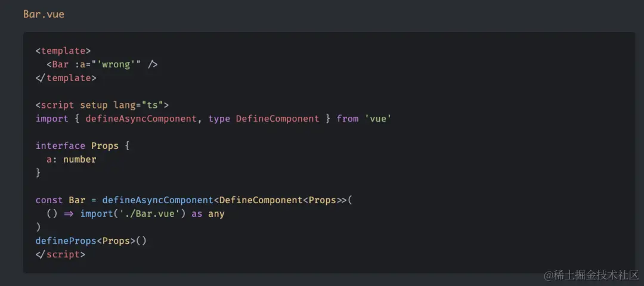The height and width of the screenshot is (286, 644).
Task: Click DefineComponent generic in const line
Action: coord(261,200)
